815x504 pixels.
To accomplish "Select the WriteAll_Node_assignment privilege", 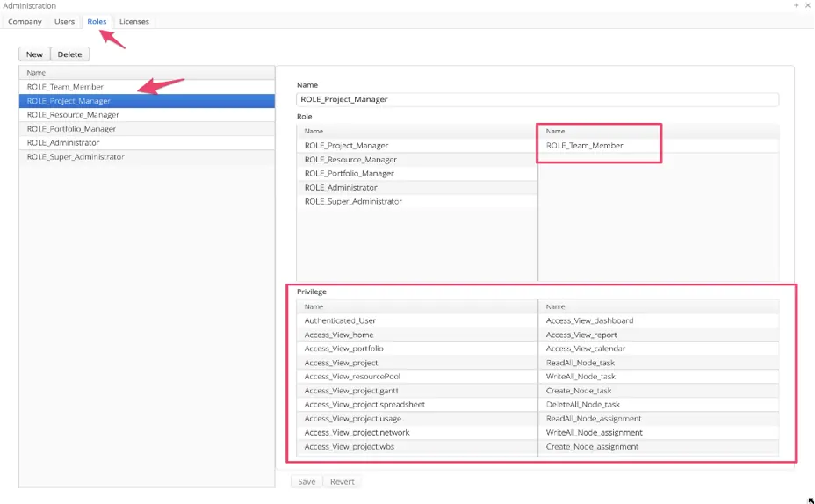I will (659, 433).
